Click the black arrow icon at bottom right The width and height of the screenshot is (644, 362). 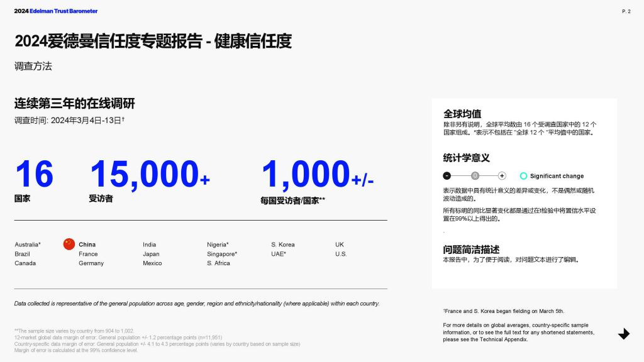(x=624, y=334)
